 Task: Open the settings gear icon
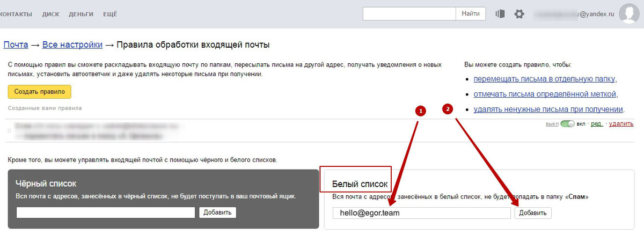tap(519, 14)
